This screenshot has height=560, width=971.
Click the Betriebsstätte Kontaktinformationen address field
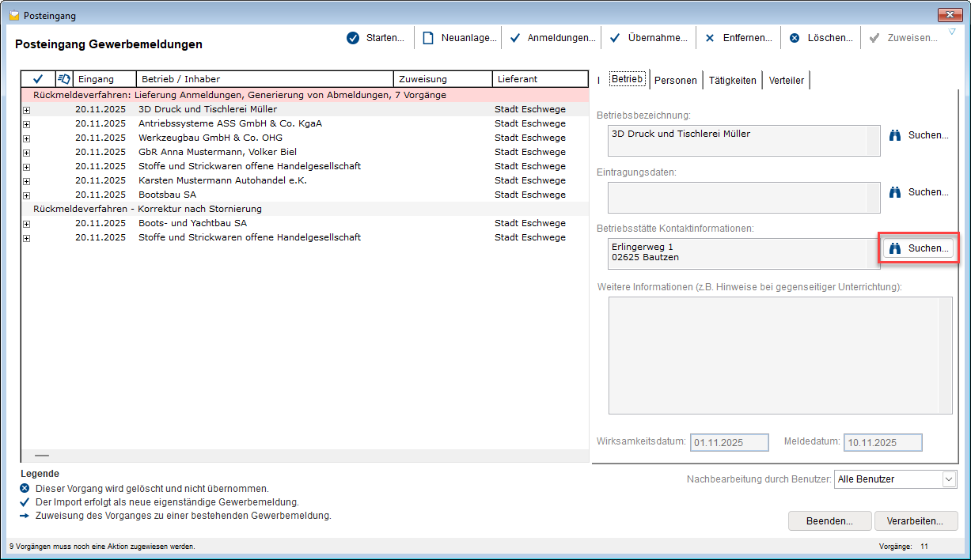pyautogui.click(x=744, y=254)
